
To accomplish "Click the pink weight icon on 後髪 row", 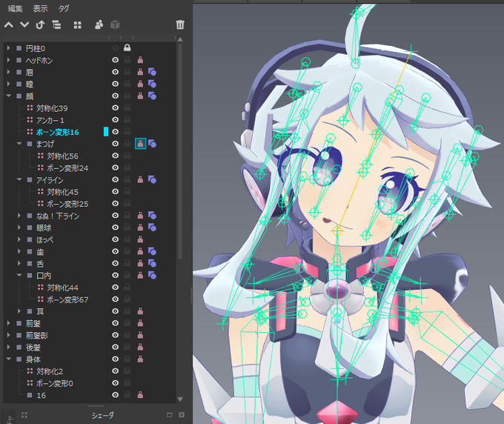I will (x=140, y=347).
